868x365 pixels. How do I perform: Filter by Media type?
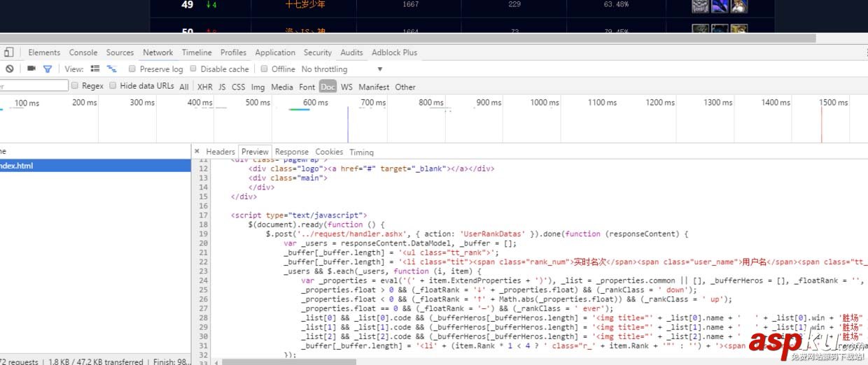282,87
